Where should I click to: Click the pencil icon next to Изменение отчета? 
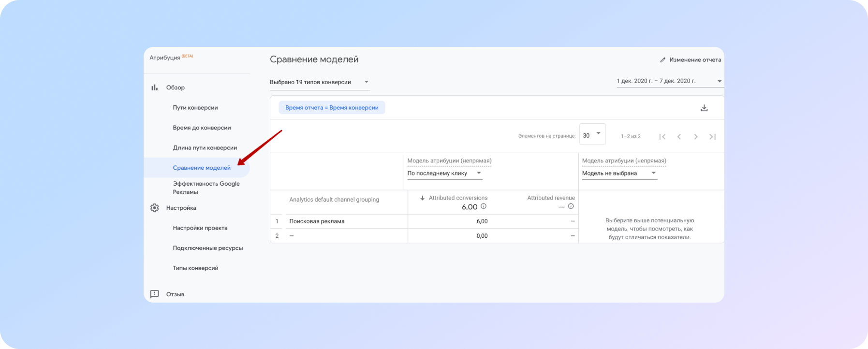662,60
